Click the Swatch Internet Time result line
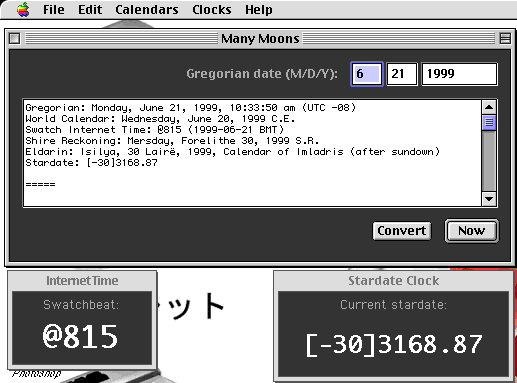Image resolution: width=517 pixels, height=383 pixels. point(154,130)
